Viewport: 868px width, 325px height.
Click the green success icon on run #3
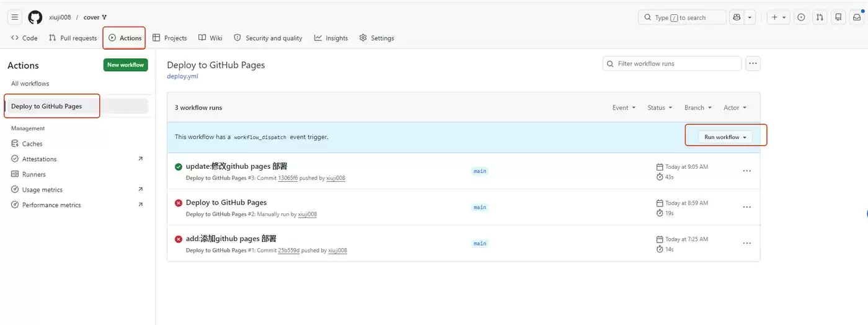(x=179, y=166)
